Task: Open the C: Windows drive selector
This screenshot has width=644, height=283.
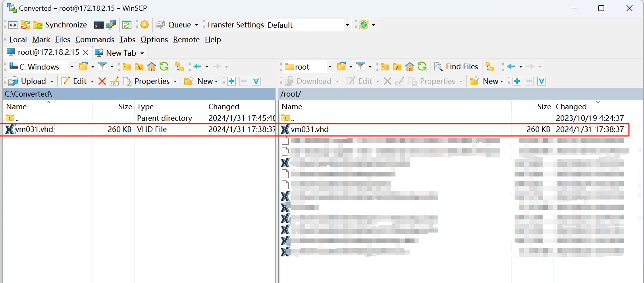Action: pyautogui.click(x=41, y=67)
